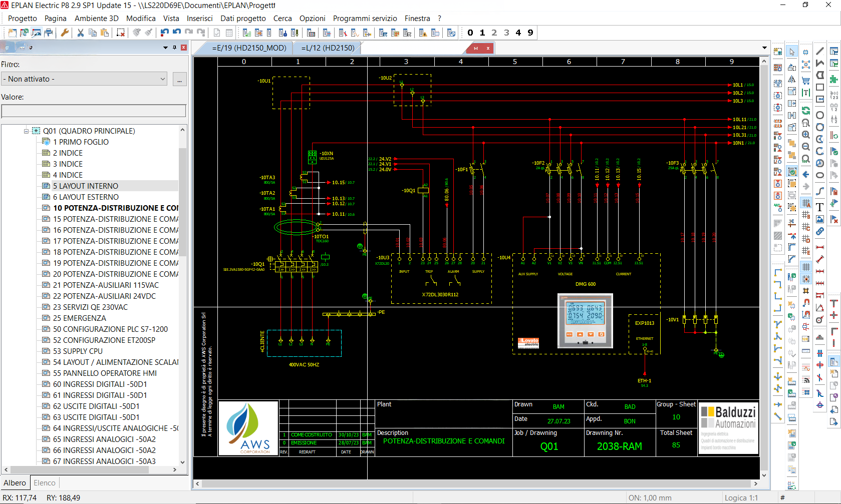This screenshot has height=504, width=841.
Task: Open the page tabs list dropdown arrow
Action: coord(764,48)
